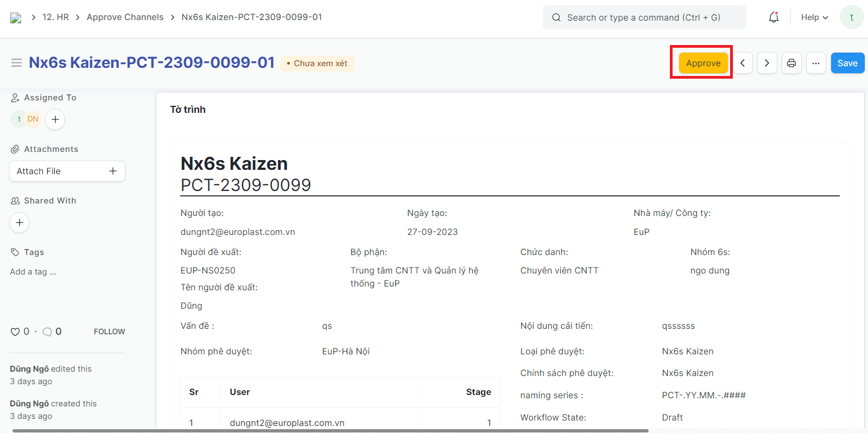The width and height of the screenshot is (868, 433).
Task: Open Approve Channels breadcrumb
Action: [x=125, y=17]
